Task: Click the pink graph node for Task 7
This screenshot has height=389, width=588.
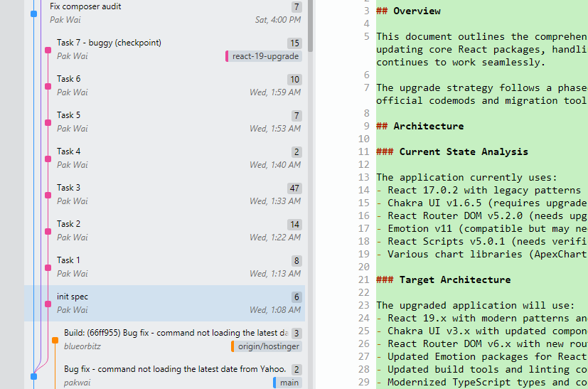Action: click(x=48, y=50)
